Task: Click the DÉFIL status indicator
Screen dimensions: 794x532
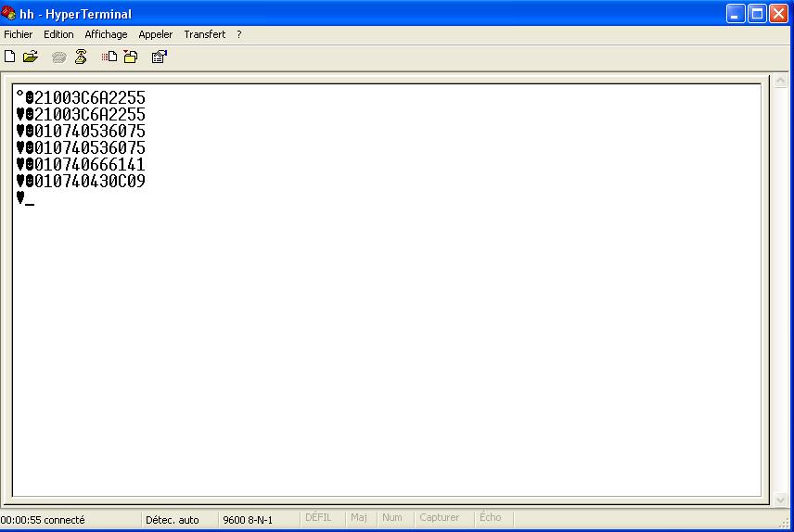Action: (x=318, y=518)
